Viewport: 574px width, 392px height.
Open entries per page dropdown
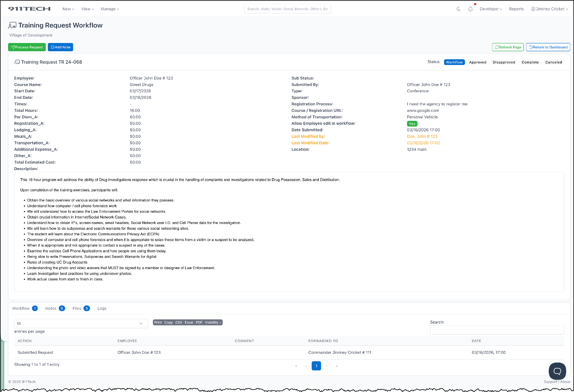[81, 323]
